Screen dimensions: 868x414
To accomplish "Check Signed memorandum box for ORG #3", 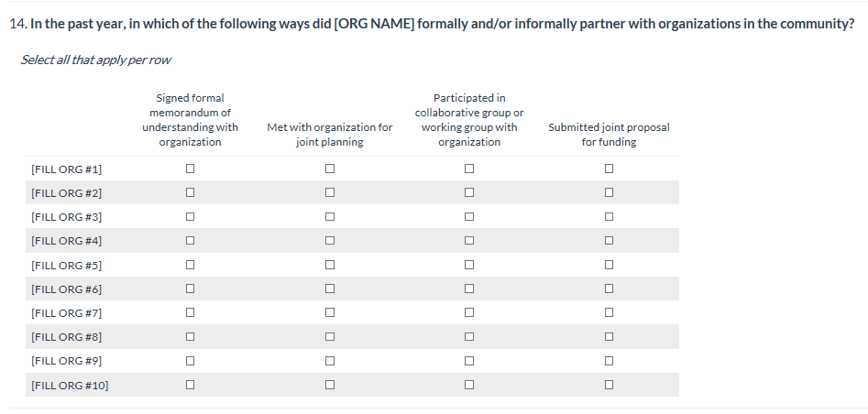I will [190, 217].
